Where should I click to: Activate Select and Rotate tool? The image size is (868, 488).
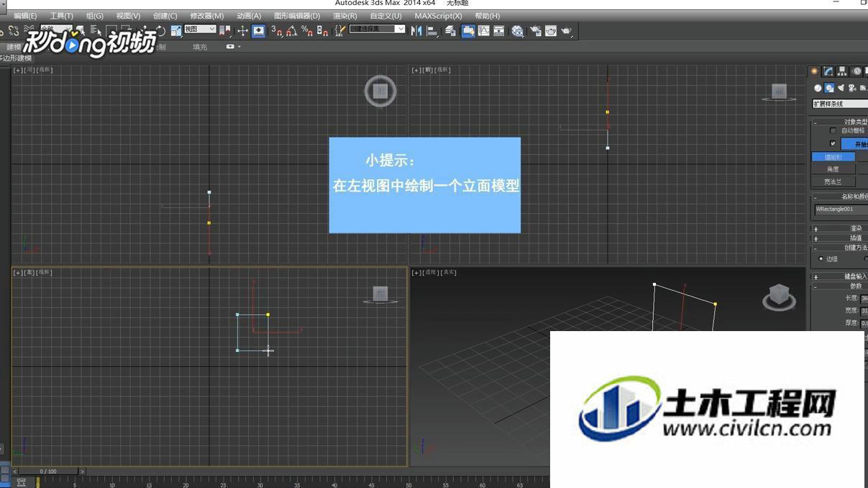point(161,31)
